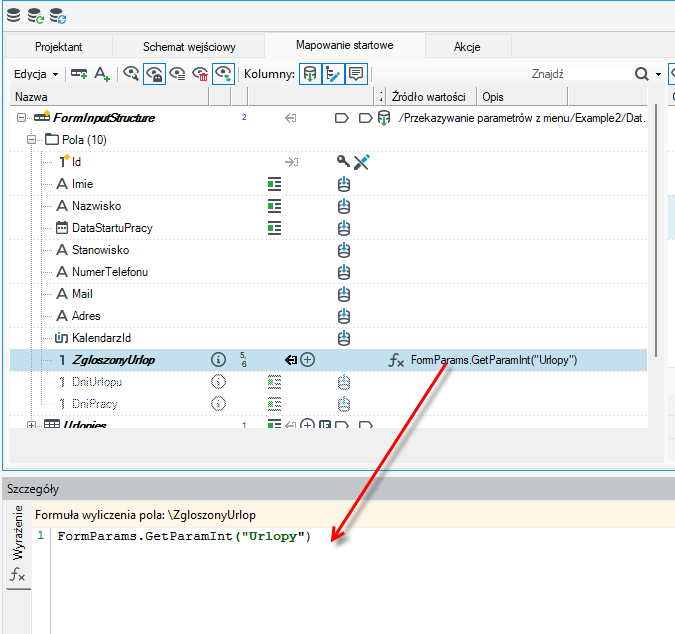Select the Id field row
The image size is (675, 634).
(328, 162)
